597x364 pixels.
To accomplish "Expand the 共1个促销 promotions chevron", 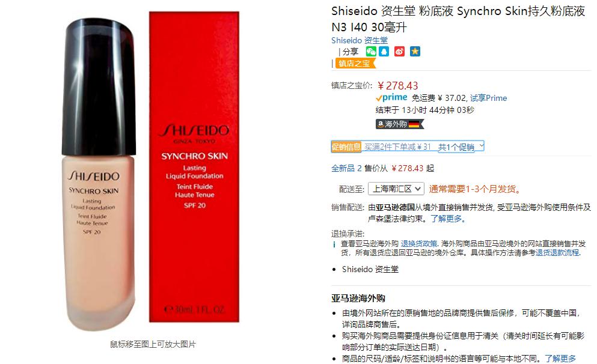I will pyautogui.click(x=481, y=146).
